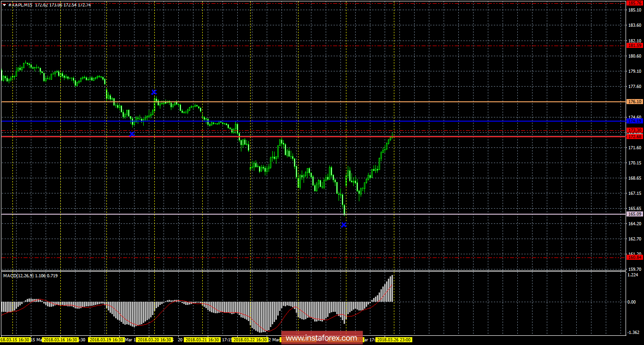The height and width of the screenshot is (345, 644).
Task: Click the 2018.03.19 16:30 date label
Action: (107, 339)
